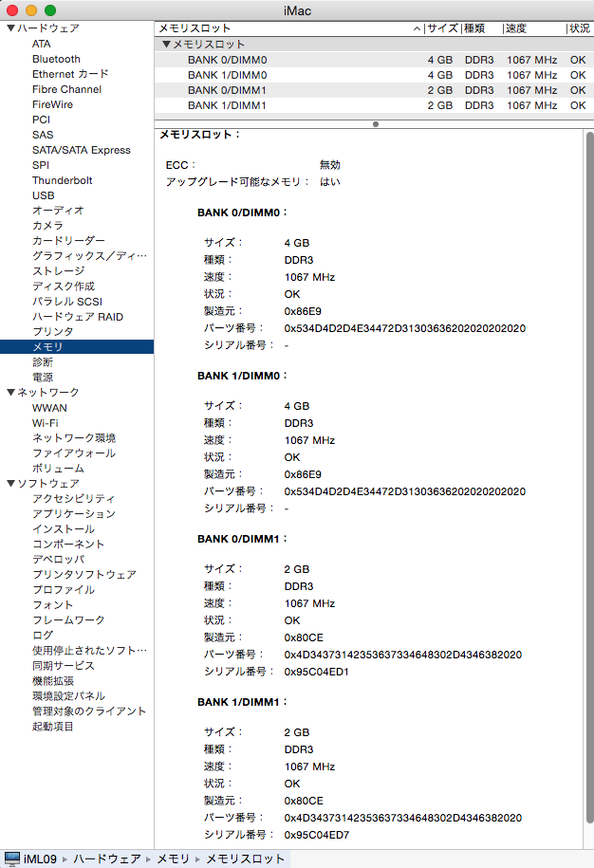Open 診断 in the sidebar

tap(43, 362)
